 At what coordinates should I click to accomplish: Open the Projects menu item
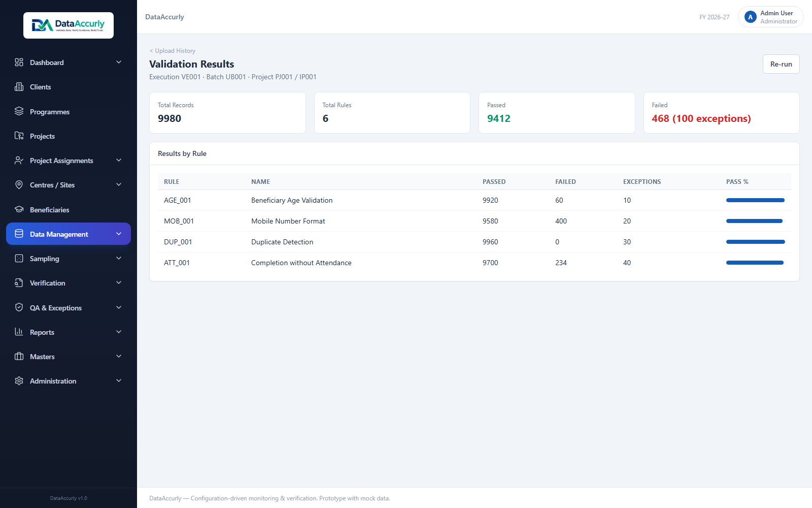pyautogui.click(x=69, y=136)
